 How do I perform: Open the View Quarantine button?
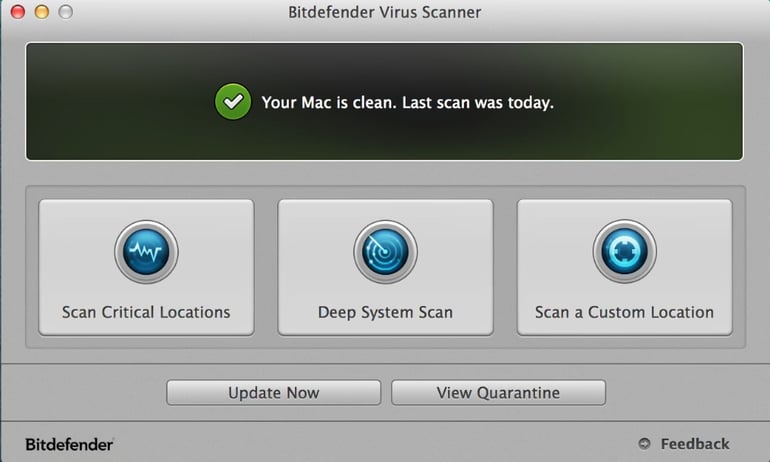(498, 392)
